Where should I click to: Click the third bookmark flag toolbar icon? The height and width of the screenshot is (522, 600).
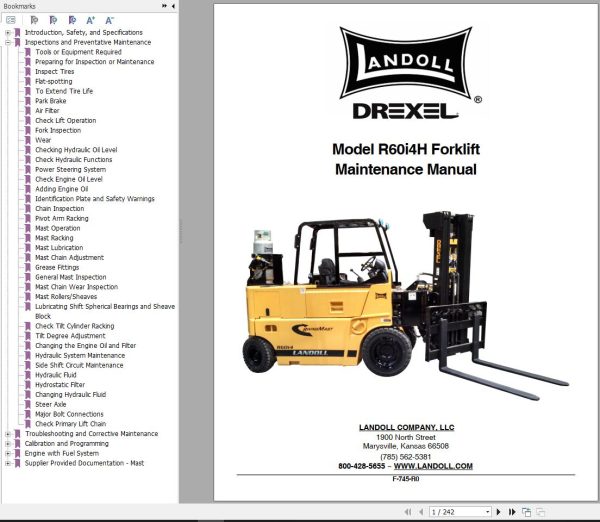(72, 20)
